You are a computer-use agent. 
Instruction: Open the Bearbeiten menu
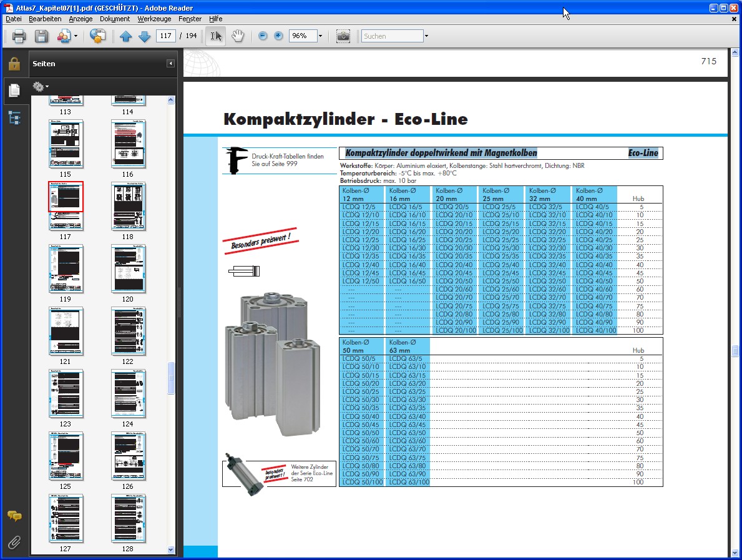coord(45,19)
